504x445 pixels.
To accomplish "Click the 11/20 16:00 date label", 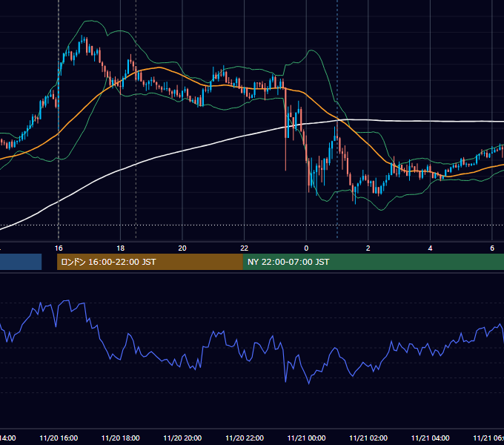I will [59, 438].
